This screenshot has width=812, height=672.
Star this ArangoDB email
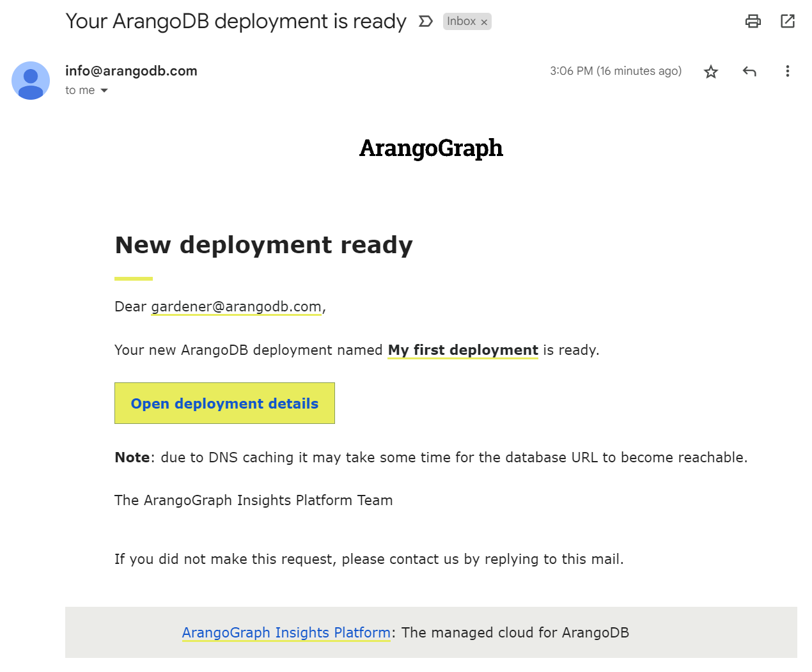(x=711, y=72)
